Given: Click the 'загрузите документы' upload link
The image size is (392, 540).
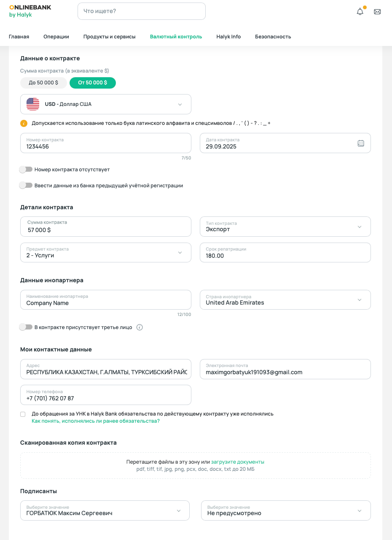Looking at the screenshot, I should [238, 462].
